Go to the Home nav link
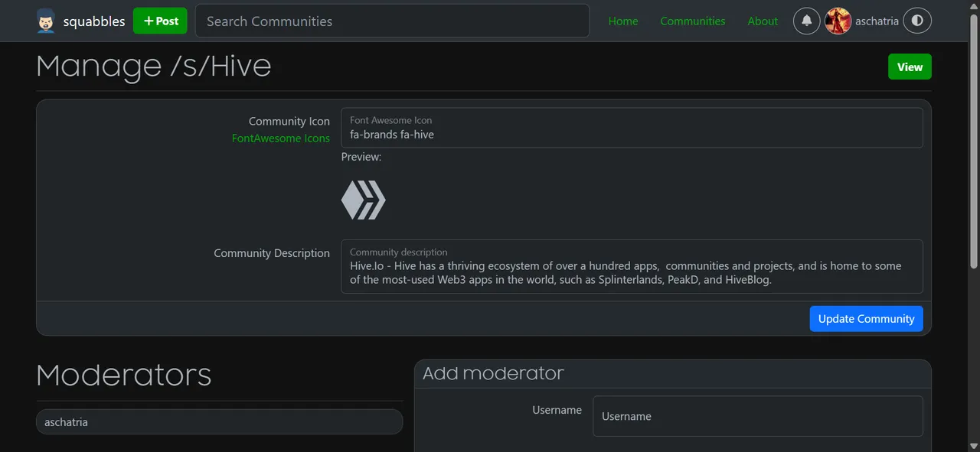This screenshot has width=980, height=452. [x=623, y=21]
